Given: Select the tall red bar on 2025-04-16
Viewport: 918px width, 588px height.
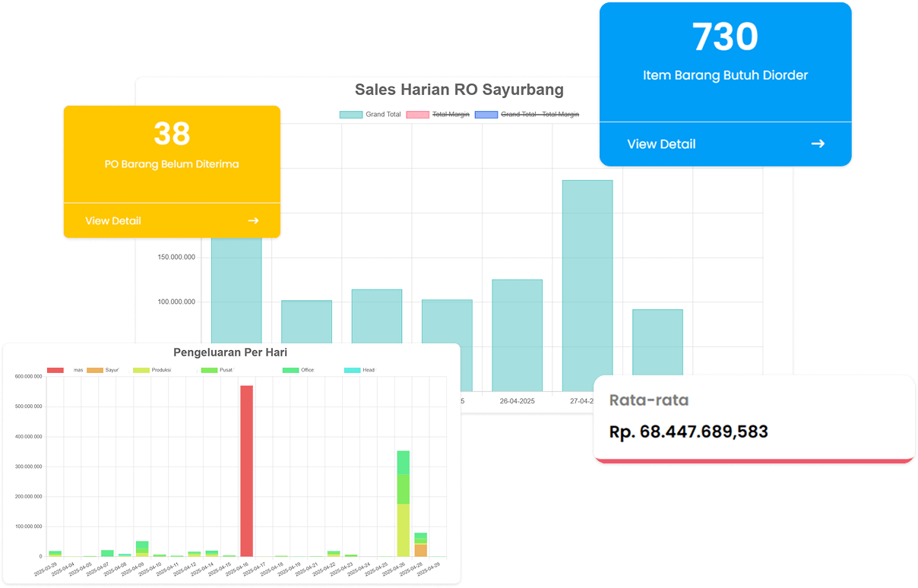Looking at the screenshot, I should point(246,471).
